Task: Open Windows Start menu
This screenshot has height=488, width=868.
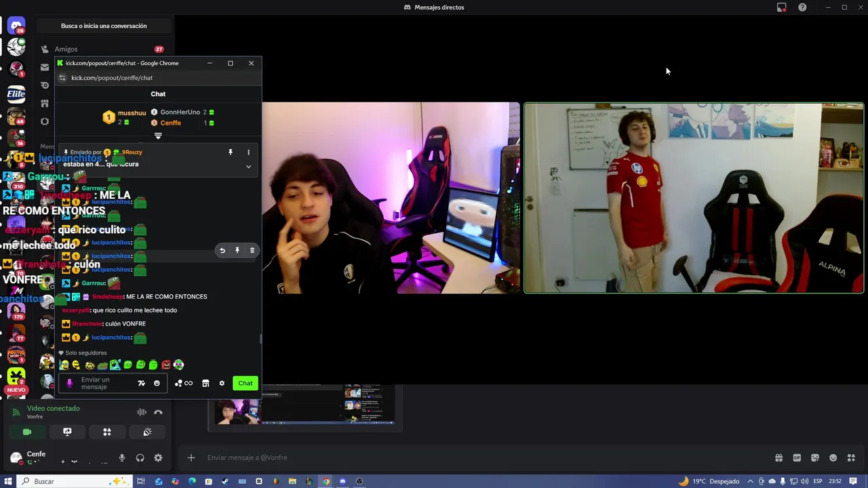Action: pyautogui.click(x=8, y=481)
